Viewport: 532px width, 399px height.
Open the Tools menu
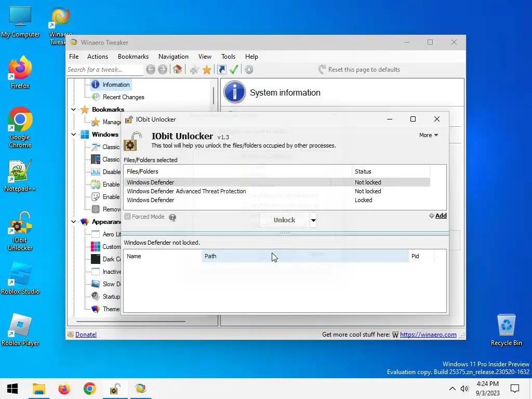pyautogui.click(x=229, y=57)
